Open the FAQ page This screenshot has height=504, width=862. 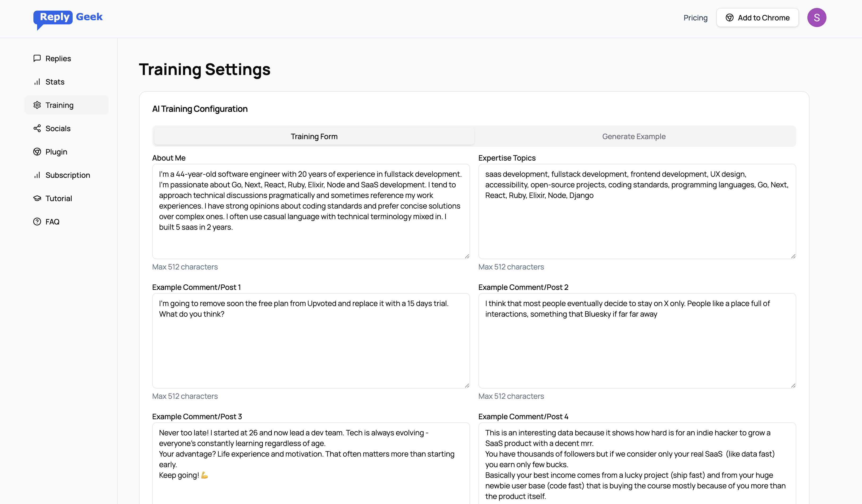click(x=67, y=222)
